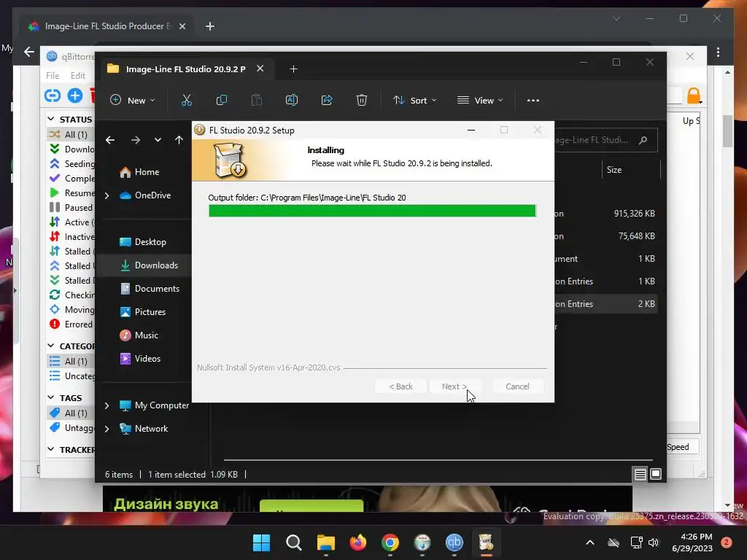747x560 pixels.
Task: Go forward in File Explorer navigation
Action: point(136,140)
